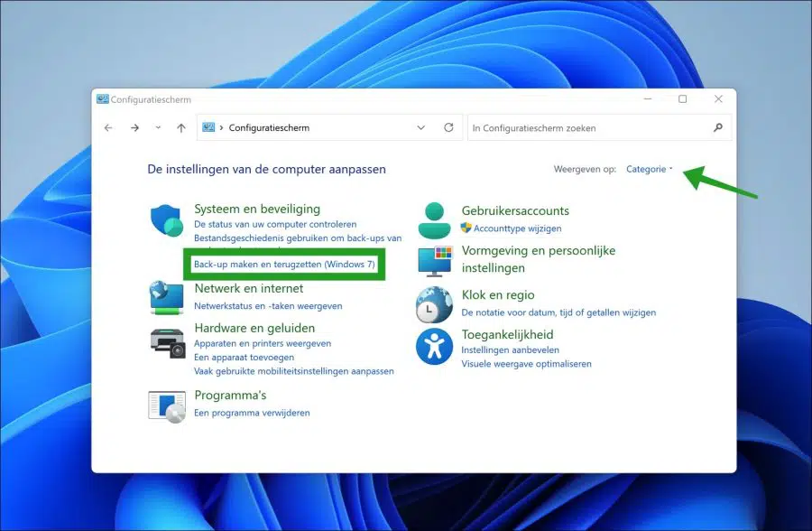Screen dimensions: 812x531
Task: Open Systeem en beveiliging category
Action: [257, 209]
